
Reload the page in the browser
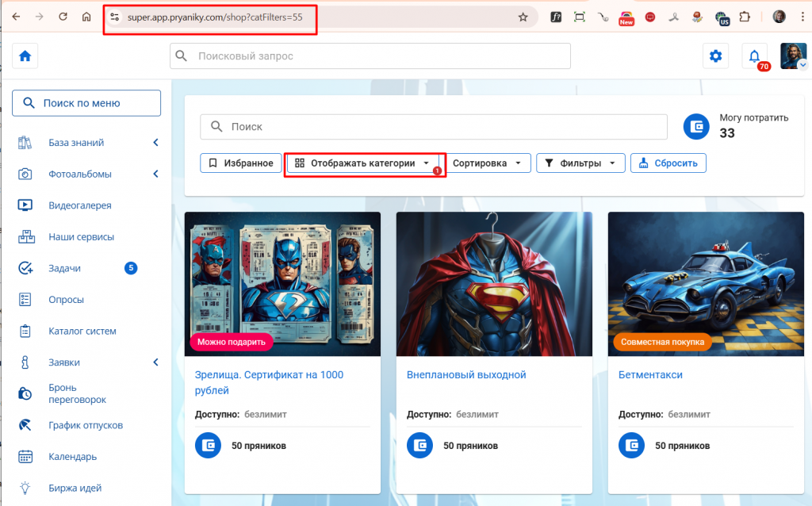pos(63,17)
